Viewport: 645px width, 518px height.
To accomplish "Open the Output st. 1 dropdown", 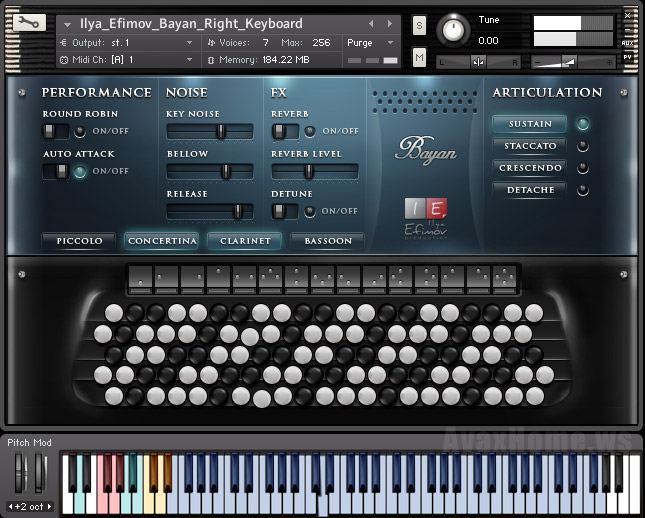I will [x=189, y=42].
